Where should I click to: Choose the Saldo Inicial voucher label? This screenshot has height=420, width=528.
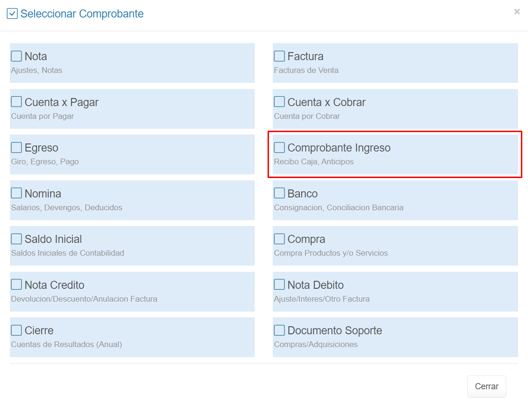click(53, 239)
